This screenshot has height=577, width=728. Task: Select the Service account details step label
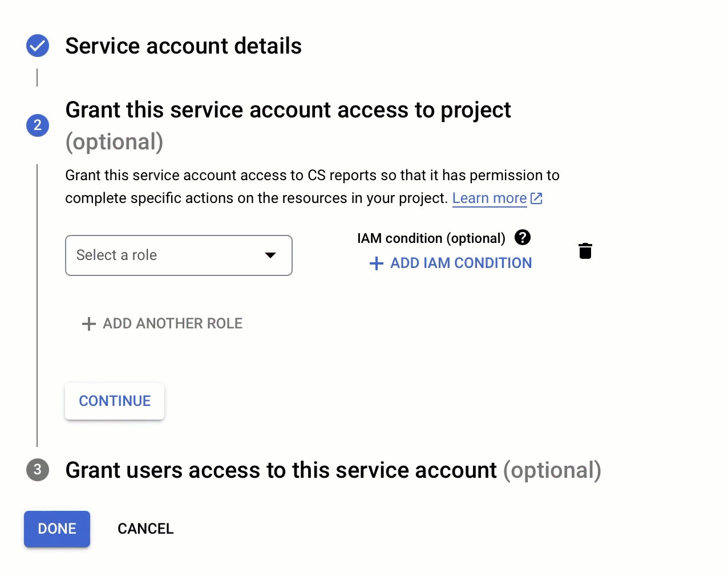(184, 46)
